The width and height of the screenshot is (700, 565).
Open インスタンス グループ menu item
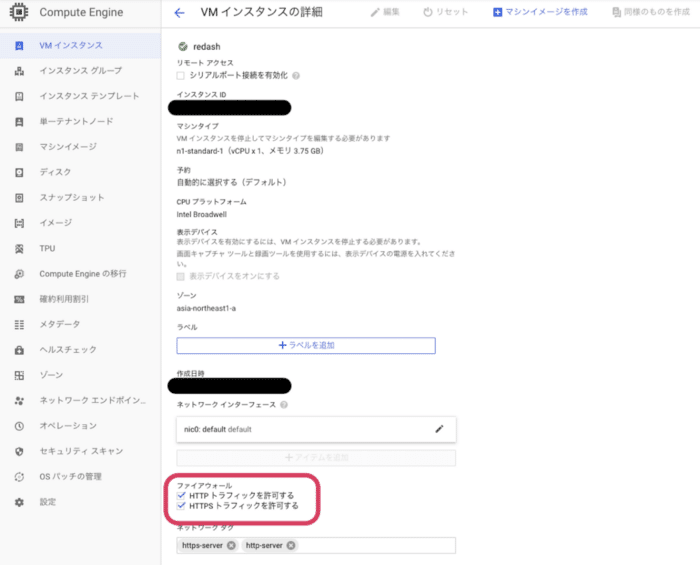coord(80,71)
